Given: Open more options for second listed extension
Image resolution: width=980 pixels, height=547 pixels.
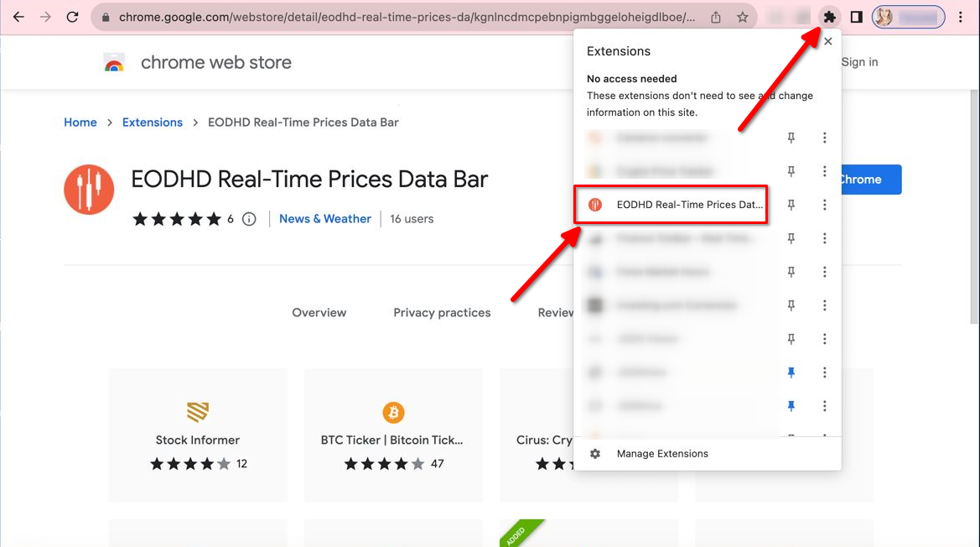Looking at the screenshot, I should point(824,171).
